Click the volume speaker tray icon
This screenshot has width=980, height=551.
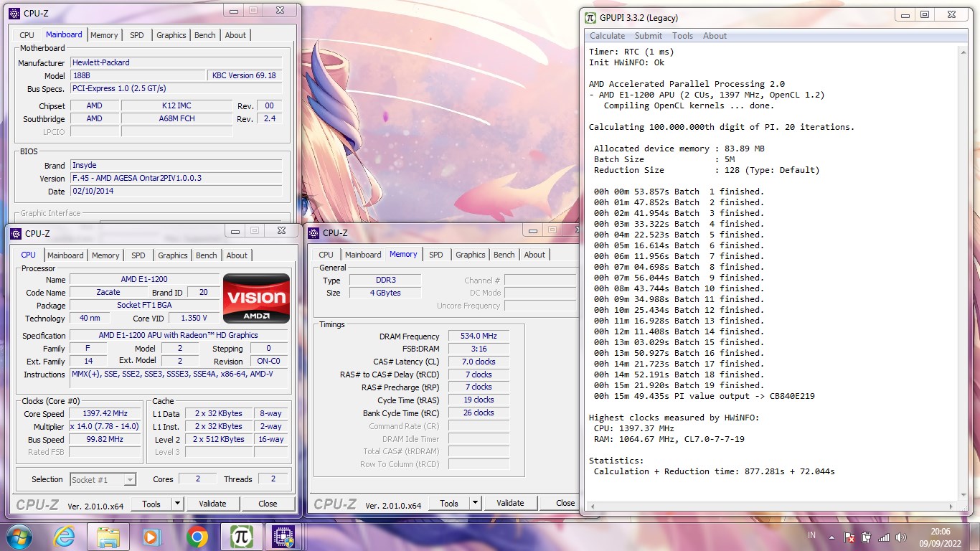[x=901, y=537]
